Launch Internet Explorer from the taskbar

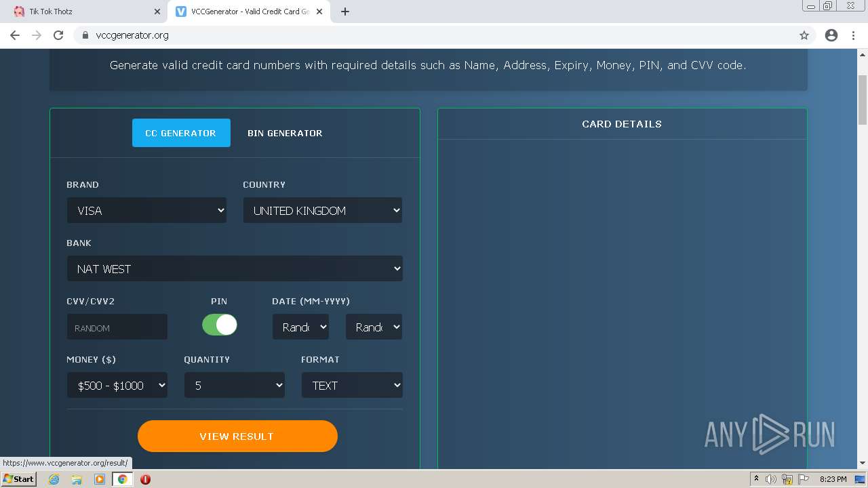[54, 479]
